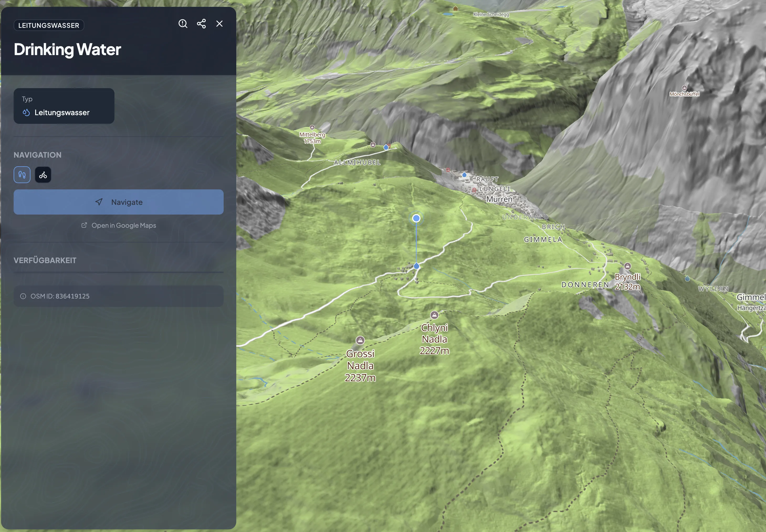Click the selected blue water point marker
The image size is (766, 532).
(x=416, y=218)
